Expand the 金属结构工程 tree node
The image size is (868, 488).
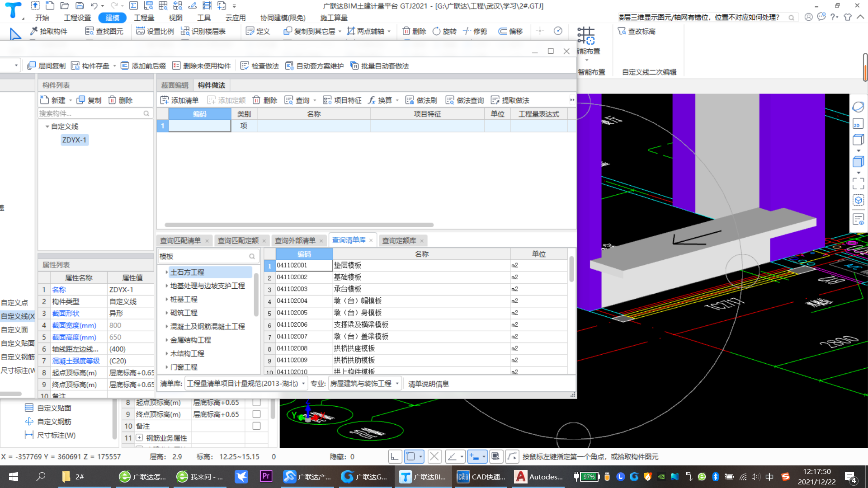pos(166,340)
